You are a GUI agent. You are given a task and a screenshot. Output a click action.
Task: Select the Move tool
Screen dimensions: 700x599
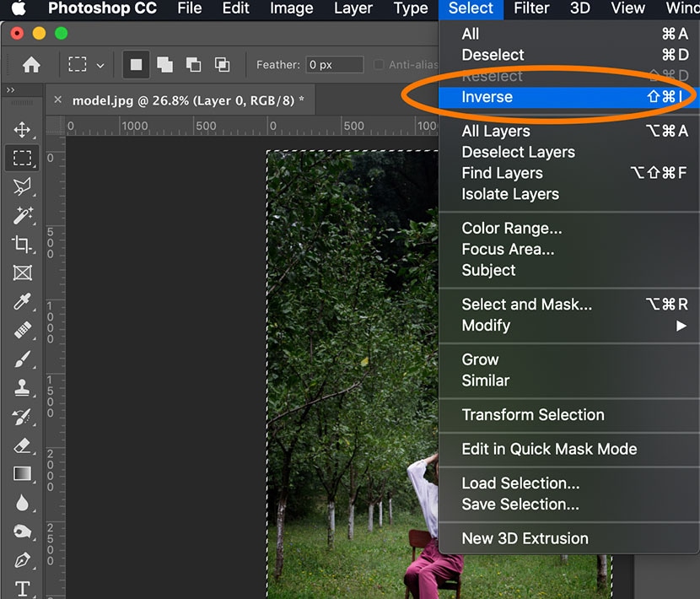[x=22, y=130]
